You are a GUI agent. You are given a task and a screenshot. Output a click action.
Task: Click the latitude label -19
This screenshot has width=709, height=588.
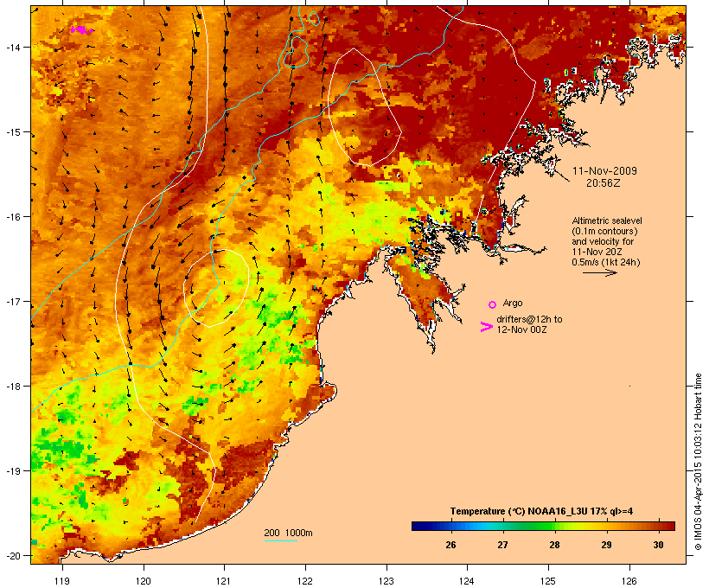click(x=13, y=471)
